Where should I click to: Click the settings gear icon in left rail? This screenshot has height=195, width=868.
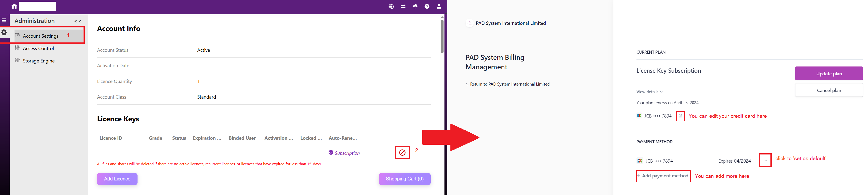tap(4, 32)
